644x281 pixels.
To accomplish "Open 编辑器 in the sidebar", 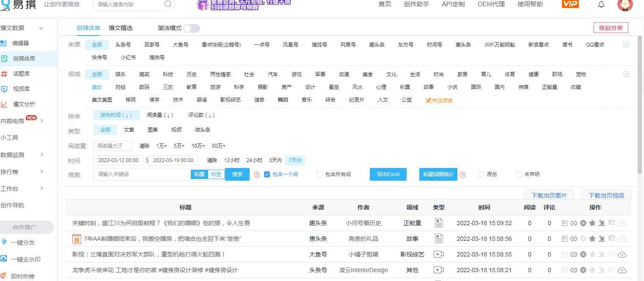I will point(20,43).
